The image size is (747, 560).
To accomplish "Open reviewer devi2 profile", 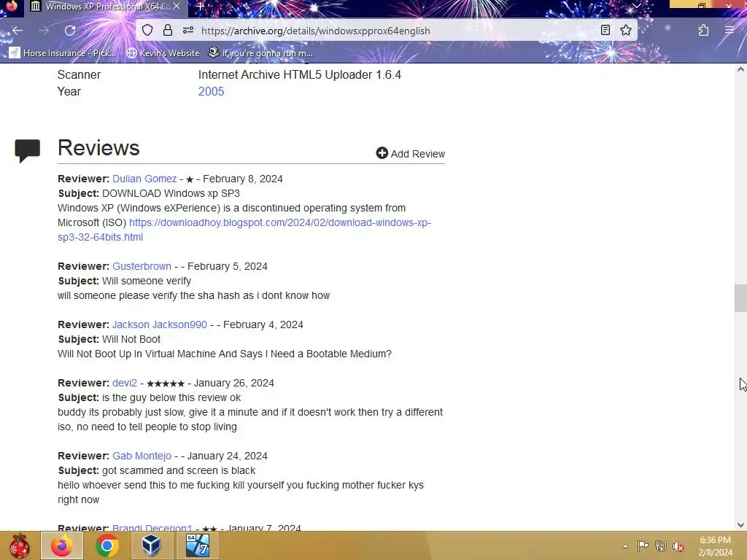I will point(125,383).
